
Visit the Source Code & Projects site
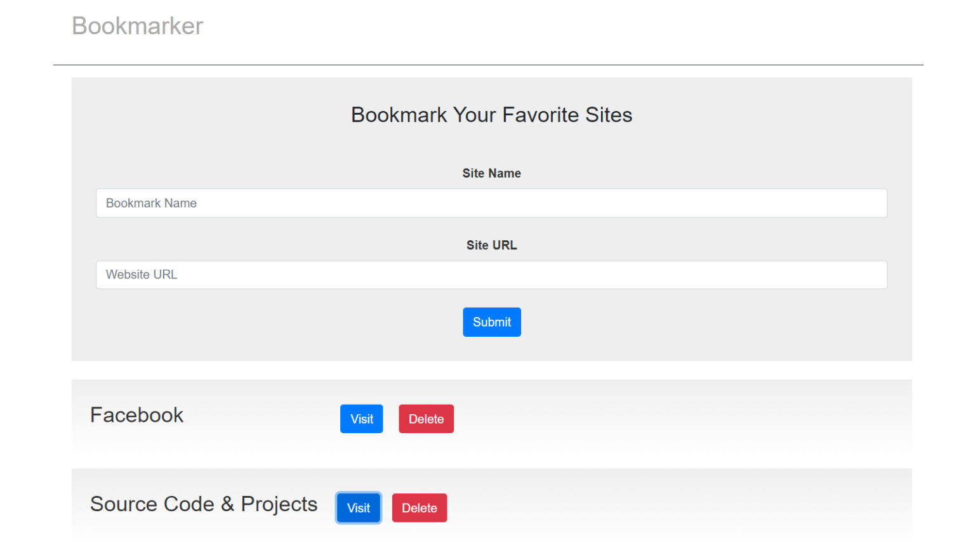coord(358,507)
